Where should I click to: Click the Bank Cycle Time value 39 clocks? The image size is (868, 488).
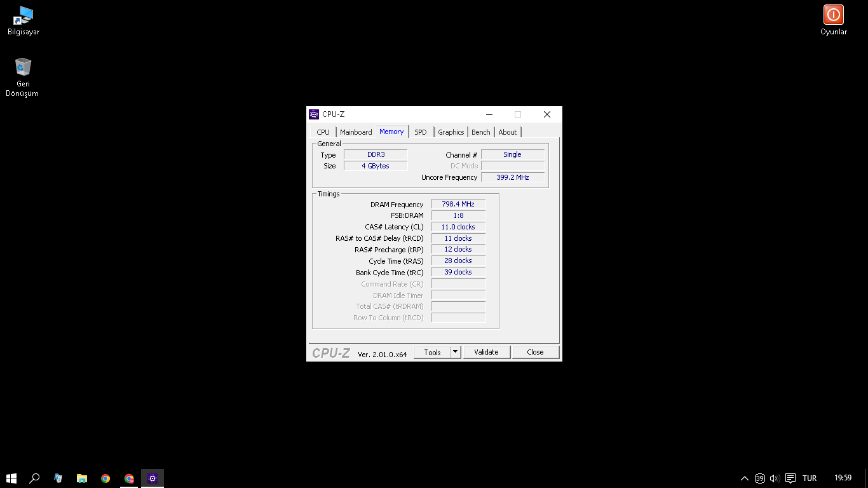[x=458, y=272]
